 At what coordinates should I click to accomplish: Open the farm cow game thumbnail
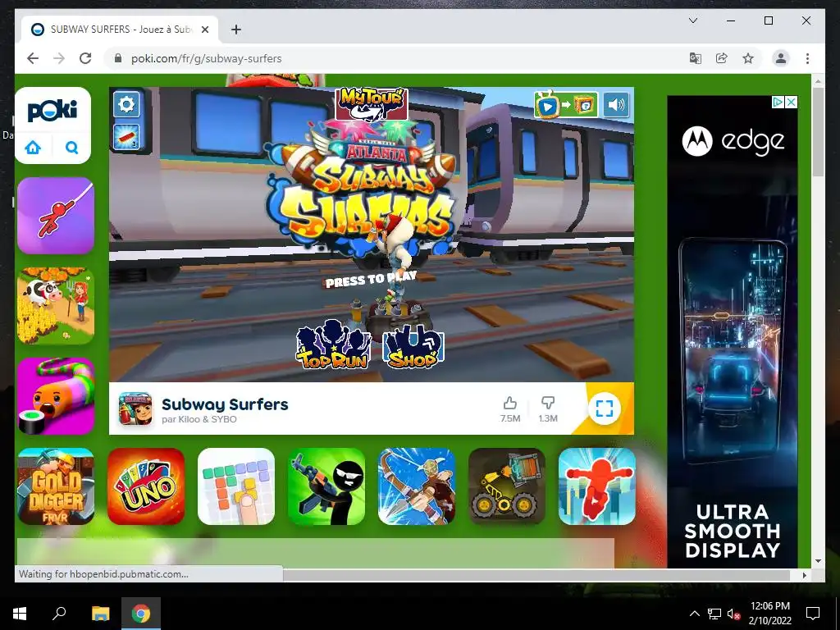[56, 306]
